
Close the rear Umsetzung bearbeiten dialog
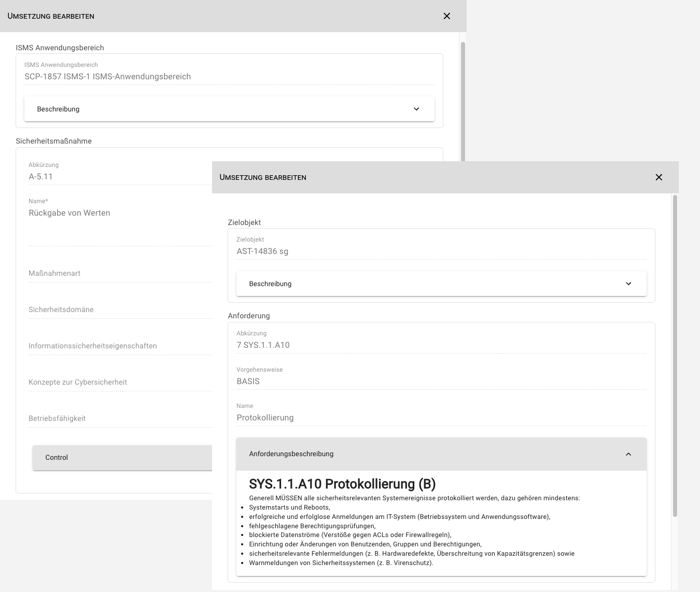(x=446, y=16)
